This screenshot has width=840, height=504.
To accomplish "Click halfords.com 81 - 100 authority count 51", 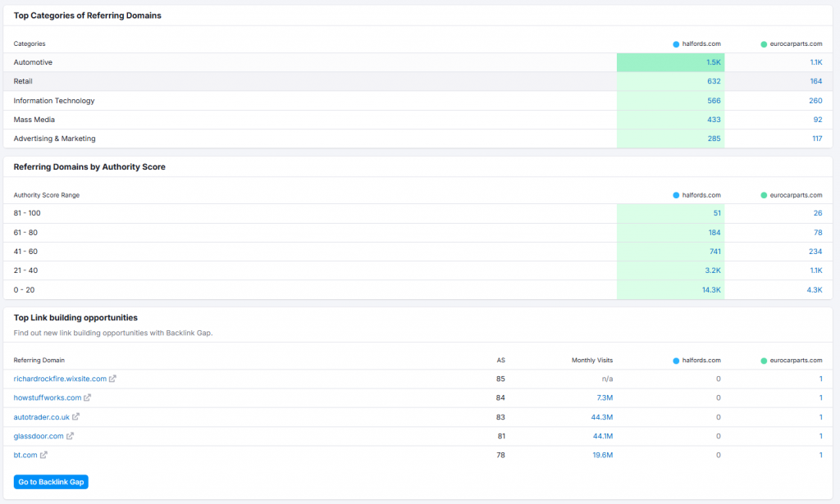I will tap(716, 213).
